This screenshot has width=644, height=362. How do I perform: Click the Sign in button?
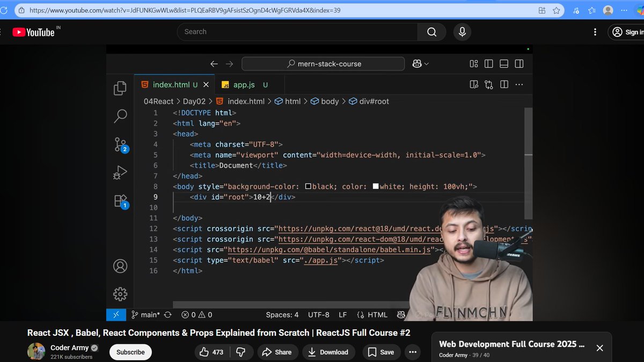point(626,32)
